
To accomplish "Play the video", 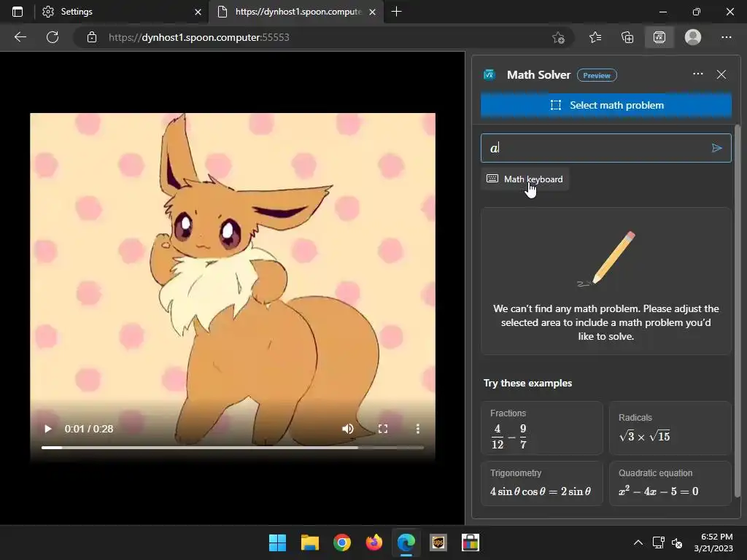I will pyautogui.click(x=48, y=429).
